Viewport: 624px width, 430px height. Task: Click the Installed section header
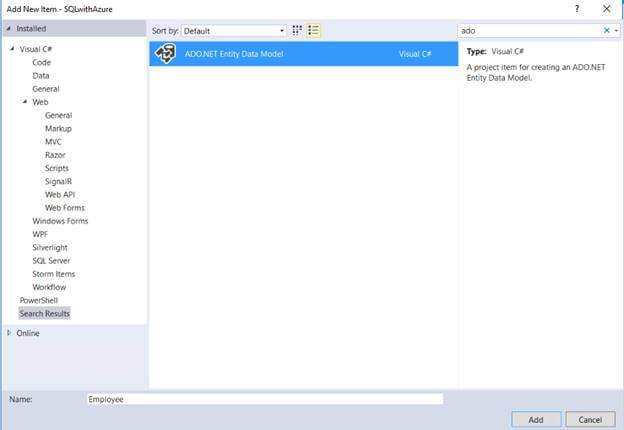tap(74, 29)
